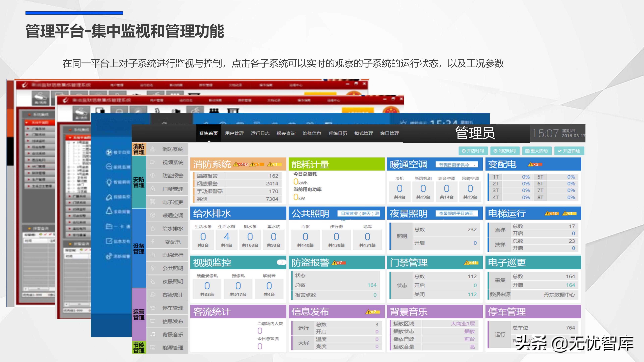Select the 消防管理 category block in sidebar
Viewport: 644px width, 362px height.
(x=139, y=149)
